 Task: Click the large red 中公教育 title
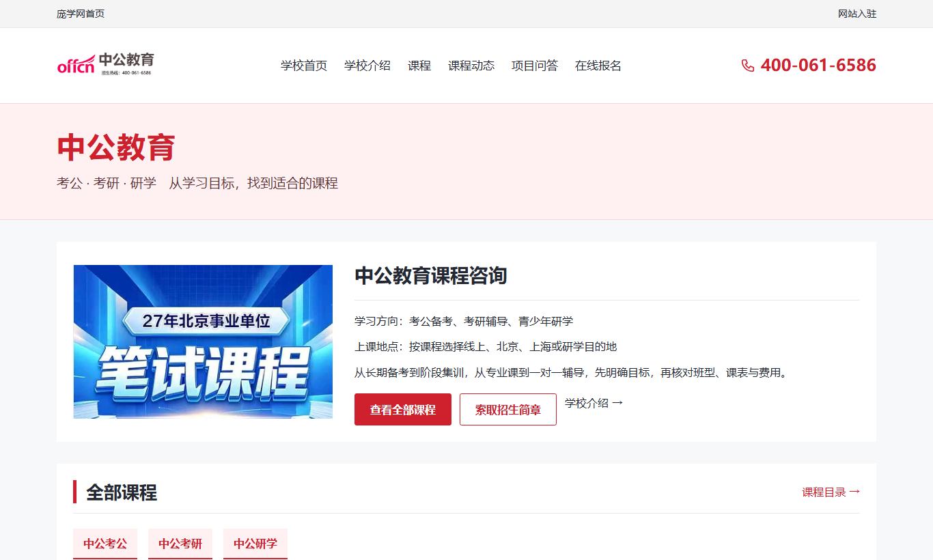[x=116, y=148]
